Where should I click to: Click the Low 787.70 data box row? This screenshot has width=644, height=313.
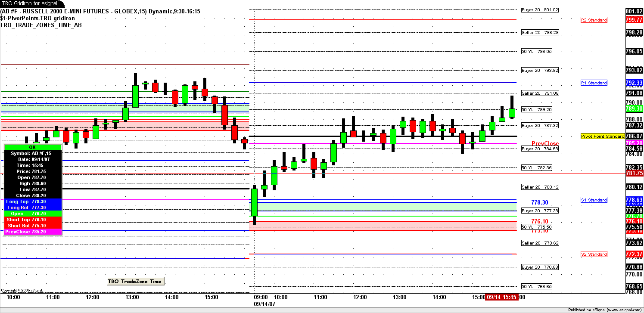[x=33, y=189]
